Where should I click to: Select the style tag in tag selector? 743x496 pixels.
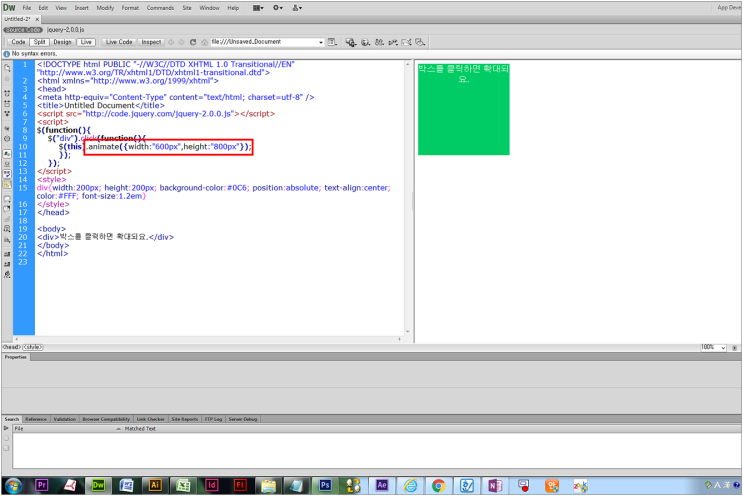pos(33,347)
